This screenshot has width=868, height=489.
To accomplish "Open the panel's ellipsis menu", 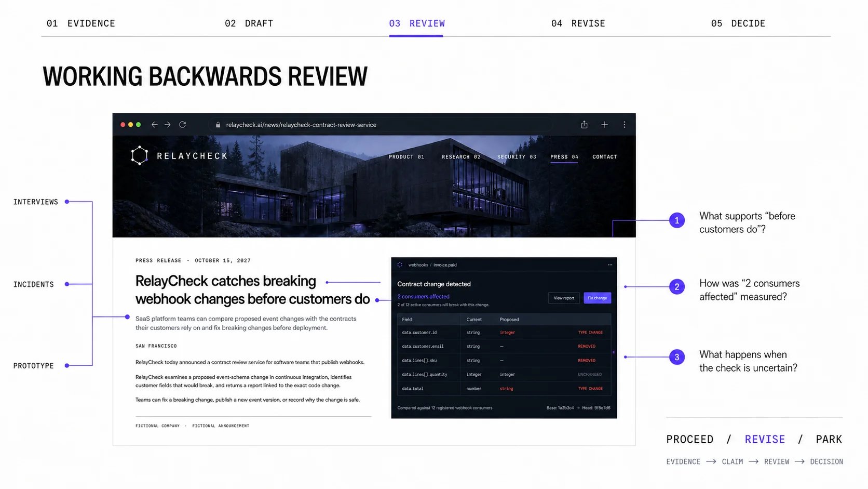I will click(x=610, y=265).
